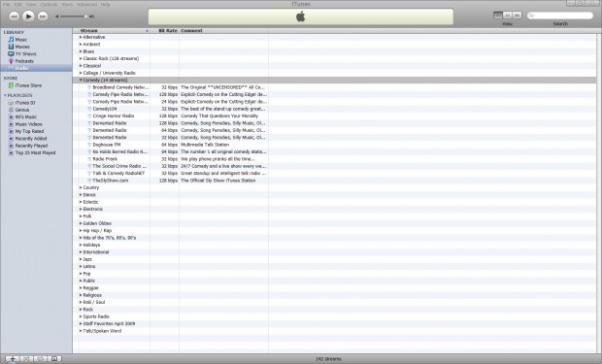Image resolution: width=602 pixels, height=364 pixels.
Task: Select the No Holds Barred Radio stream
Action: 119,151
